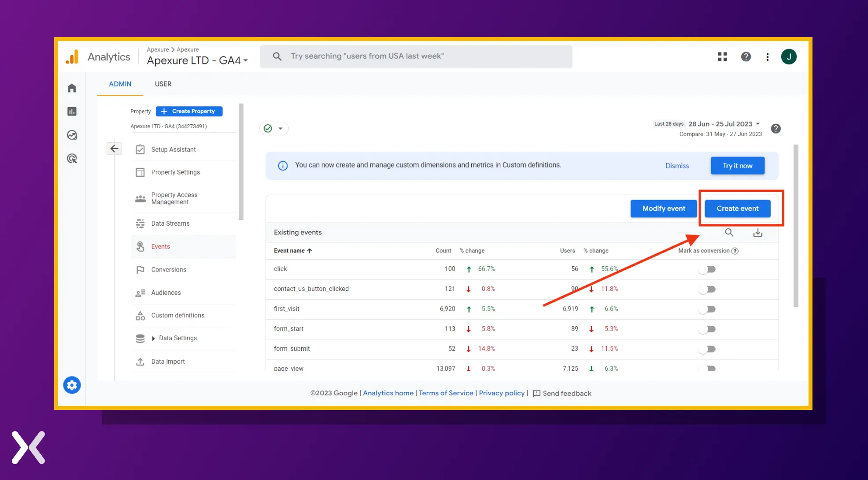This screenshot has height=480, width=868.
Task: Click the main search input field
Action: click(416, 56)
